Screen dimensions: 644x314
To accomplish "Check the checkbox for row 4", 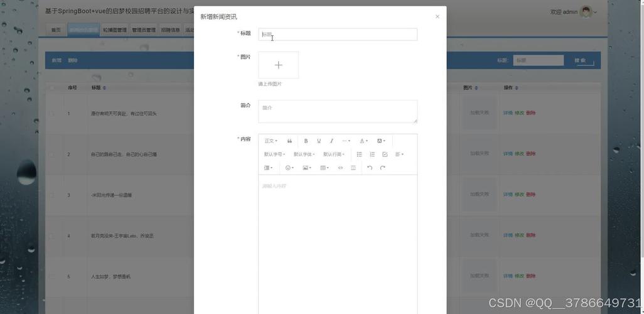I will pos(52,236).
